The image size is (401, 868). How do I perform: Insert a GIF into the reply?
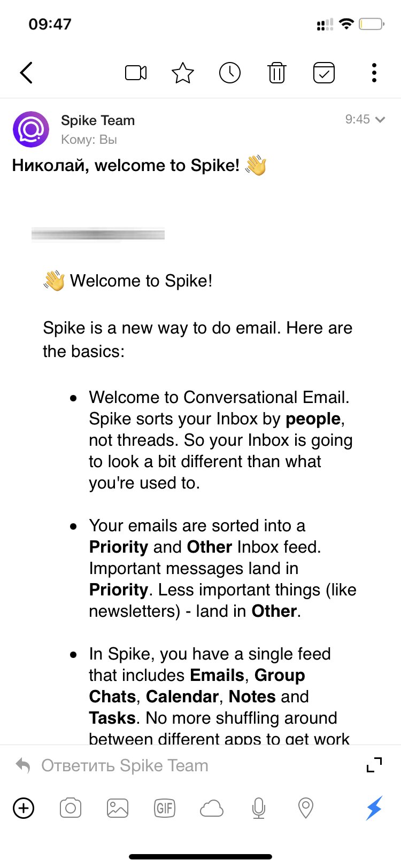165,808
